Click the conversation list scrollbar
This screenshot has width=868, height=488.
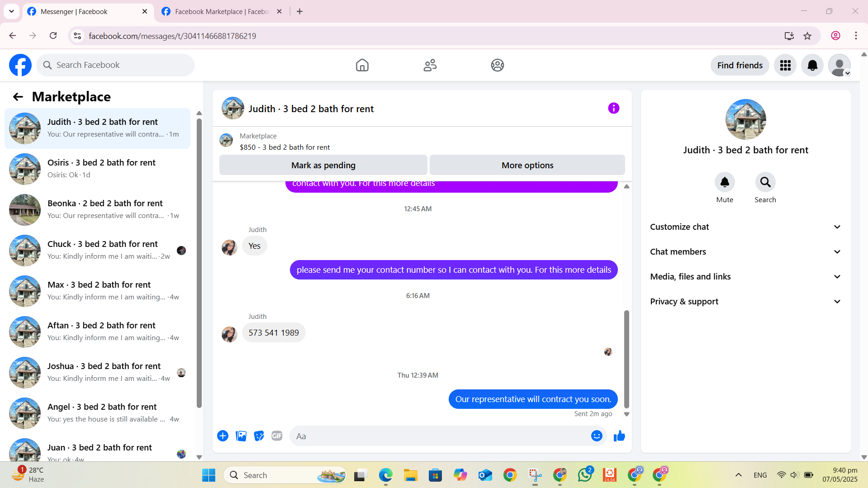(199, 262)
